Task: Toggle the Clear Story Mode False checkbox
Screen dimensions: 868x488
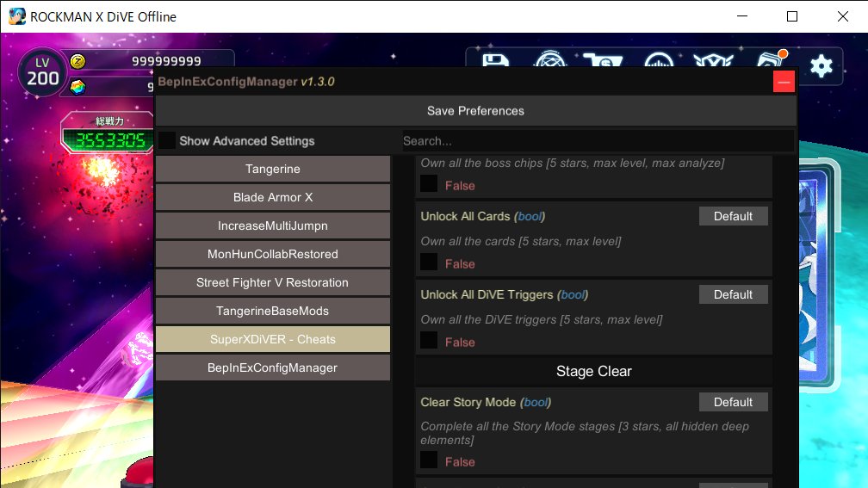Action: pyautogui.click(x=429, y=460)
